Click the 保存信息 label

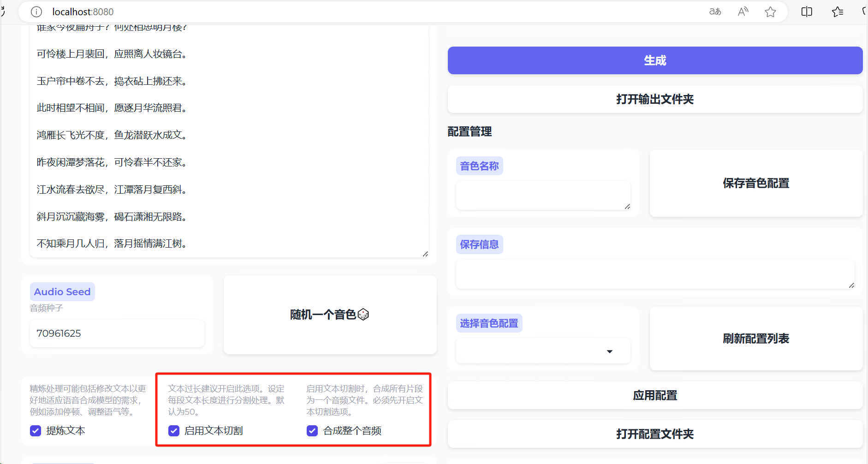[x=479, y=244]
